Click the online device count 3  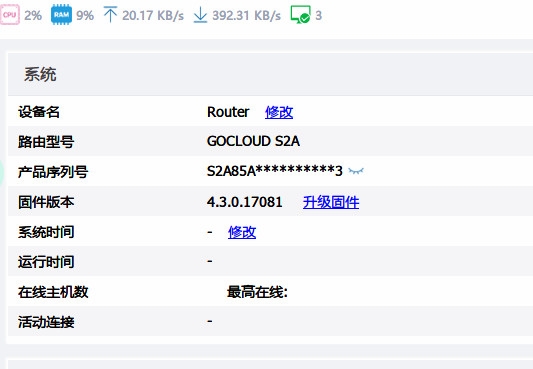coord(319,15)
